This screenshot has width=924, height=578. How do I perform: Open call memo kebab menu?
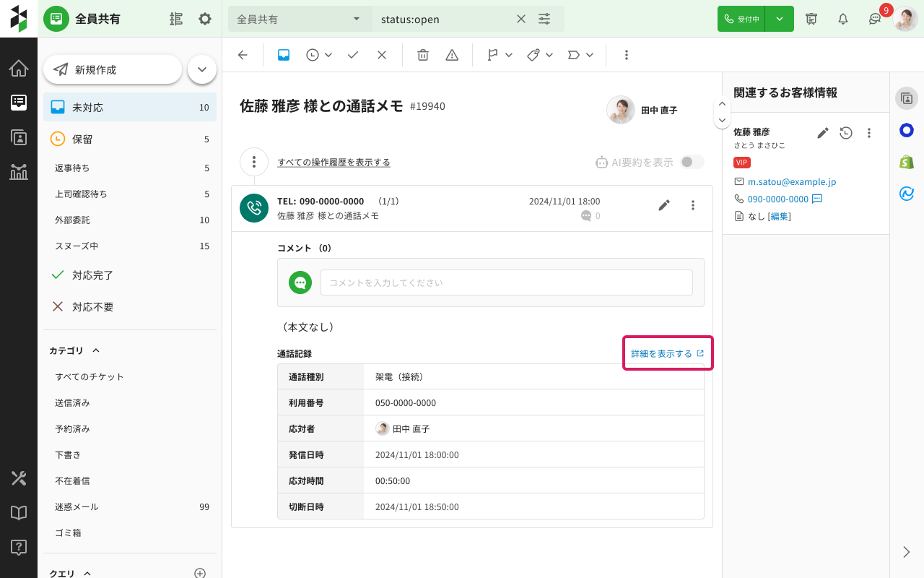click(x=693, y=205)
